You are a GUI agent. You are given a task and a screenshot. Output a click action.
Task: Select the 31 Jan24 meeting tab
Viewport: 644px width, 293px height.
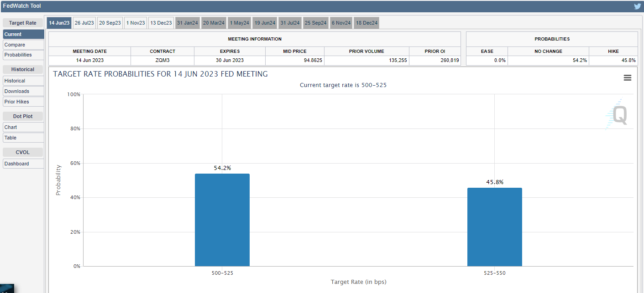coord(188,23)
